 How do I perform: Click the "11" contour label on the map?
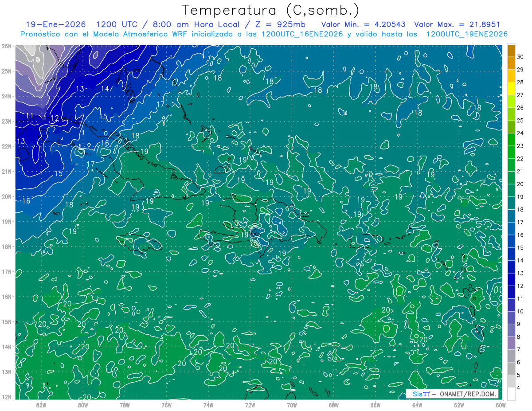(30, 116)
